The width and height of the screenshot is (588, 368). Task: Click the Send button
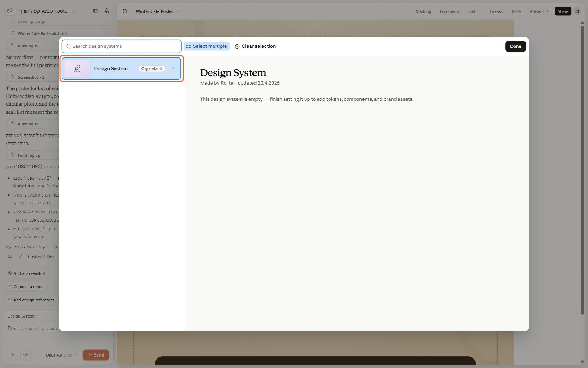(x=96, y=355)
